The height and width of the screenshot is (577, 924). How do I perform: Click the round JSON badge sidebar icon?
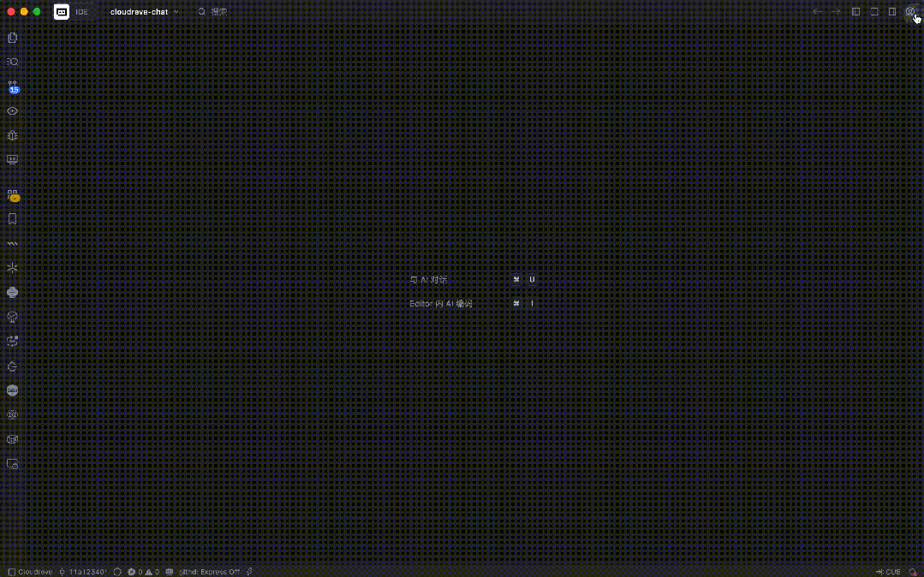click(12, 390)
